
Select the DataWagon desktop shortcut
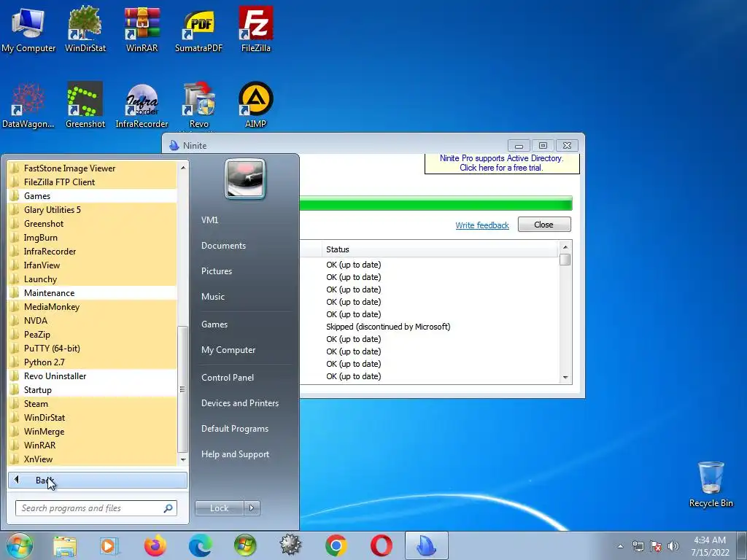28,105
